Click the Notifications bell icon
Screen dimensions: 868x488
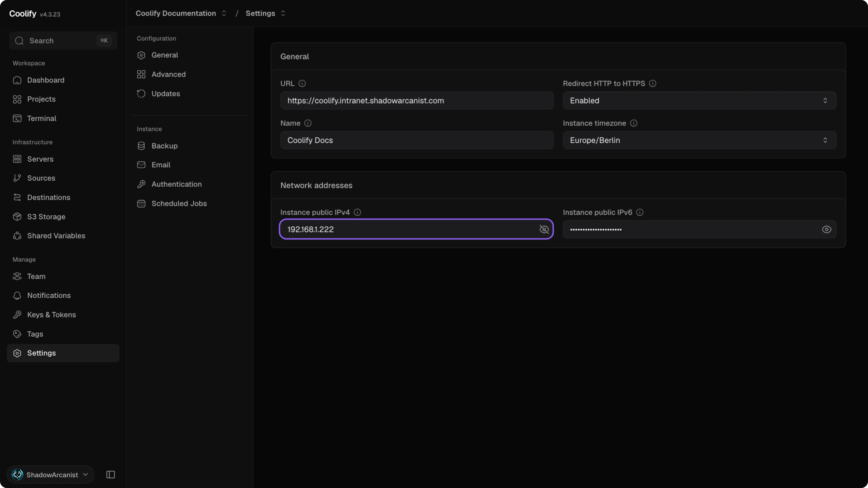tap(17, 295)
